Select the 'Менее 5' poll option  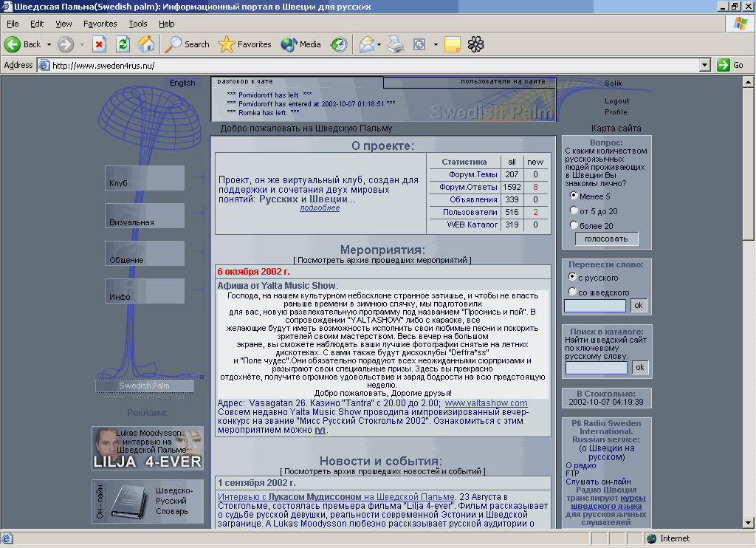click(x=574, y=196)
